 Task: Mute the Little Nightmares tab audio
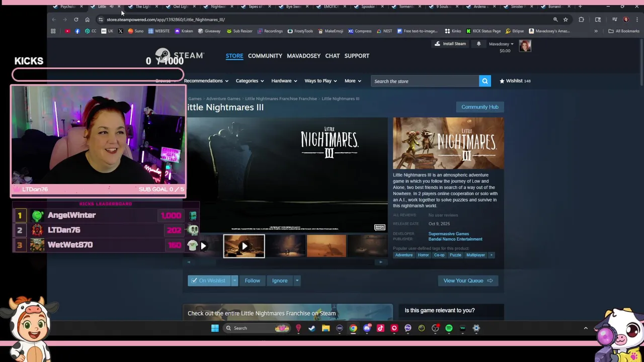(111, 7)
